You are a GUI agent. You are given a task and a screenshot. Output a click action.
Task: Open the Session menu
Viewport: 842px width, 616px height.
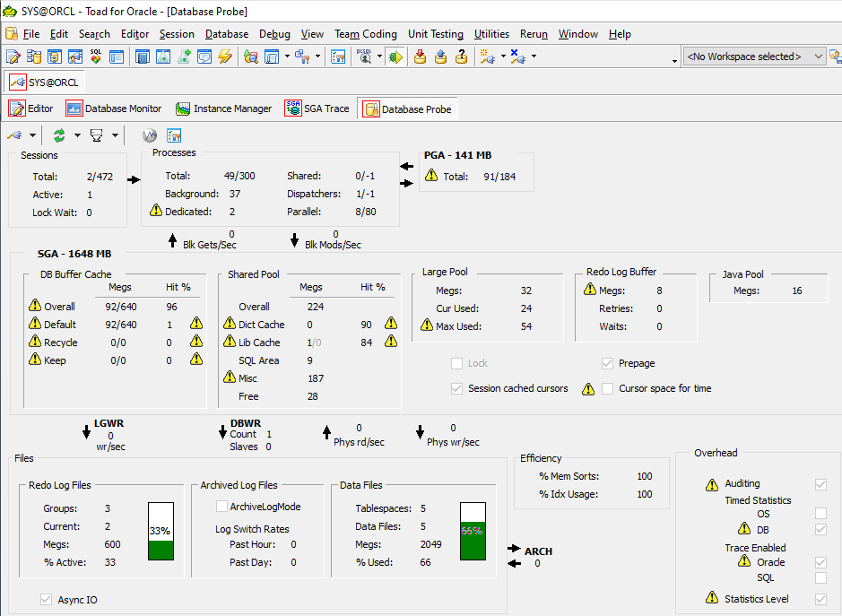[177, 34]
